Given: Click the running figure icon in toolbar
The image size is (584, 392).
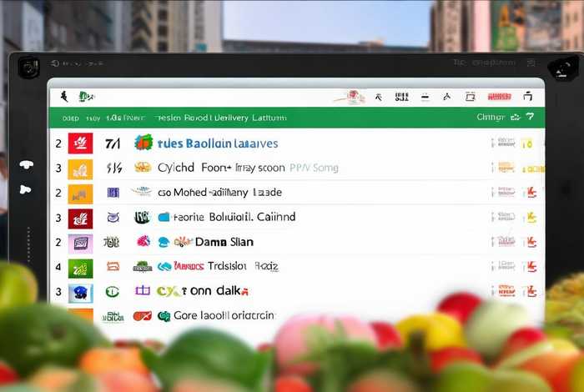Looking at the screenshot, I should pos(64,97).
